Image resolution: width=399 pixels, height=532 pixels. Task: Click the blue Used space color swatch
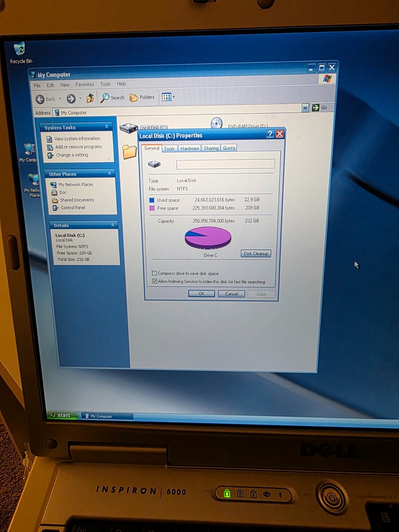pos(152,200)
